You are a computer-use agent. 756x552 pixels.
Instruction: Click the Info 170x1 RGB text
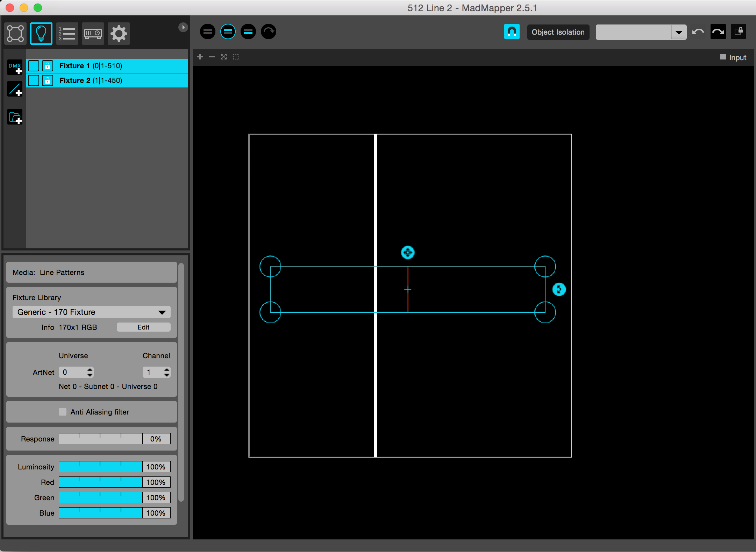point(69,327)
